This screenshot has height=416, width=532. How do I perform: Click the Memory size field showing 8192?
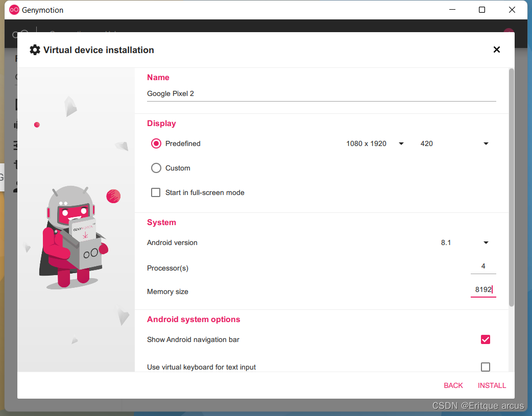pyautogui.click(x=482, y=289)
